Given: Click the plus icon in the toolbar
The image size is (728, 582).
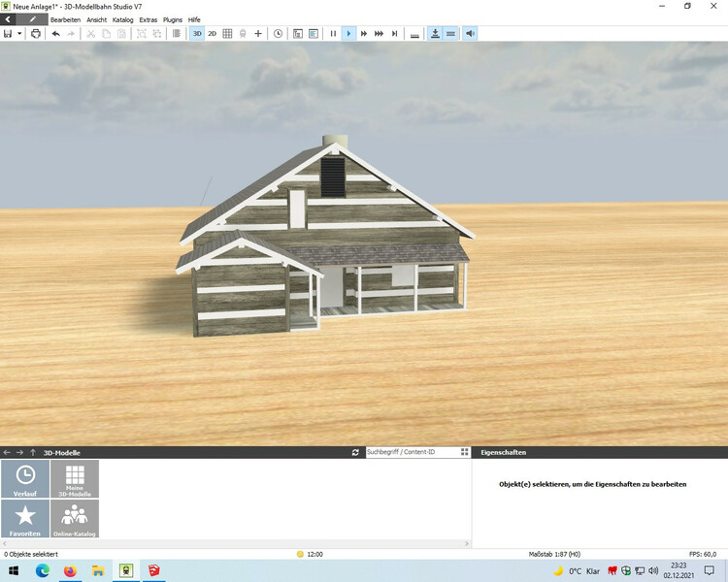Looking at the screenshot, I should (257, 33).
